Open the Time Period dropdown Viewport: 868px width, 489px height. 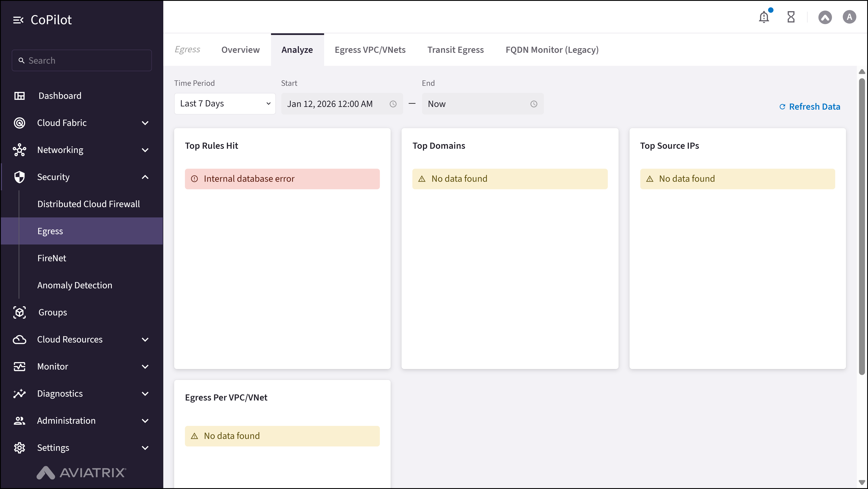tap(225, 104)
